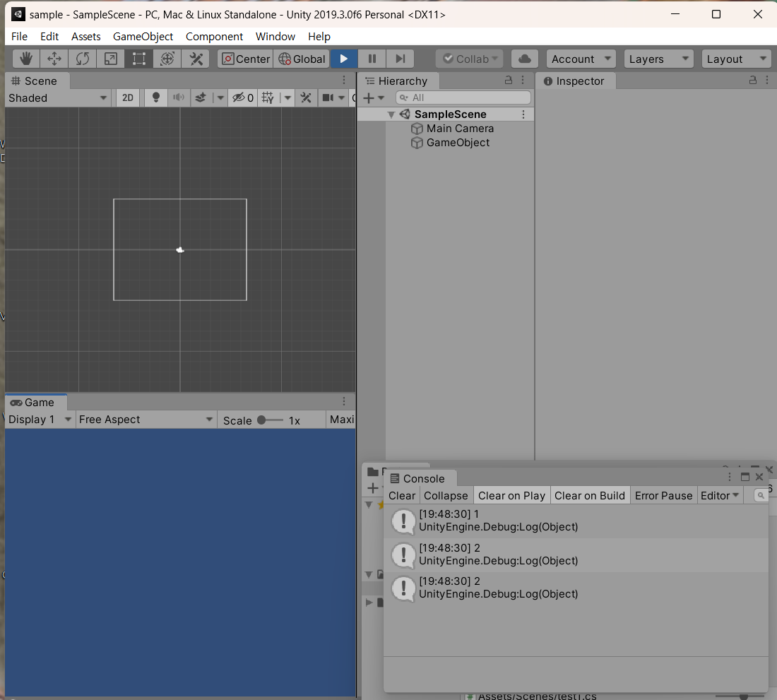Open the Collab dropdown
Viewport: 777px width, 700px height.
470,59
